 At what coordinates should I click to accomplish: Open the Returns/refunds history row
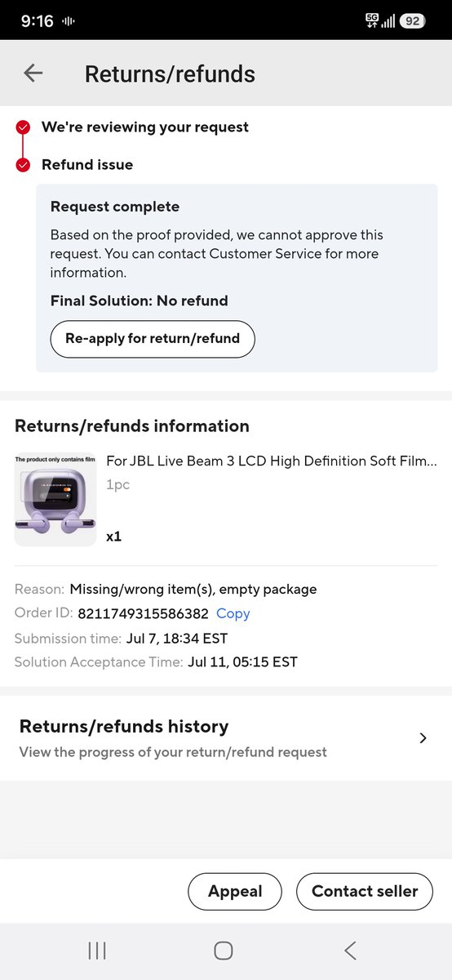pyautogui.click(x=226, y=738)
